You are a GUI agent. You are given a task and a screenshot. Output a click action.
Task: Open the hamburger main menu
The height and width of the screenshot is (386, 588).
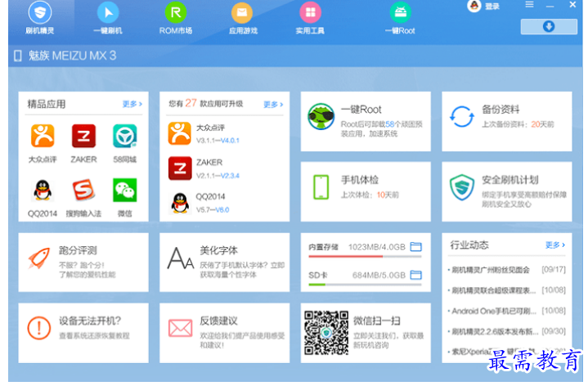pyautogui.click(x=529, y=5)
